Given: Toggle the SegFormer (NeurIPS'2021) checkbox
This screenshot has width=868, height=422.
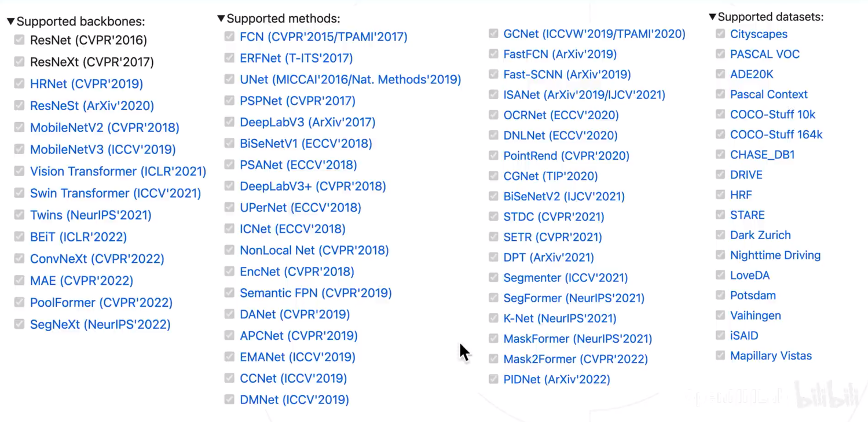Looking at the screenshot, I should coord(493,298).
